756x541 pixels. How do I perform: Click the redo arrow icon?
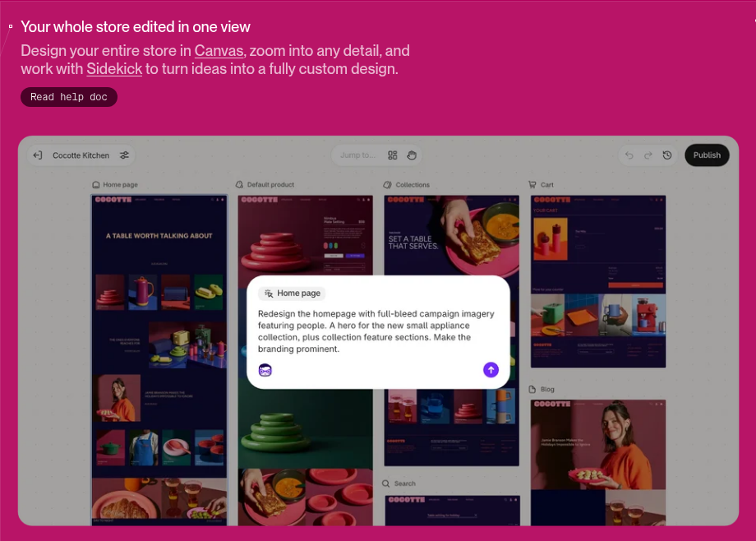coord(648,155)
